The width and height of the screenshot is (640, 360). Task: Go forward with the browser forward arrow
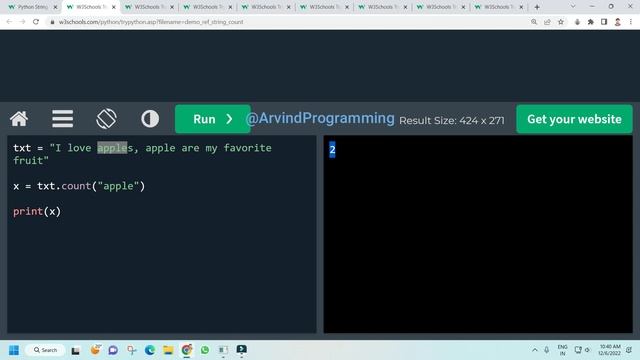click(x=22, y=22)
